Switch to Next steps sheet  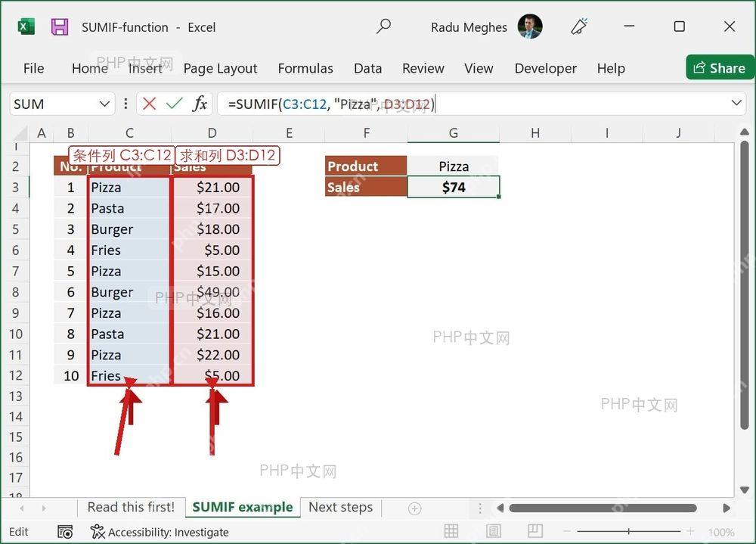point(340,508)
